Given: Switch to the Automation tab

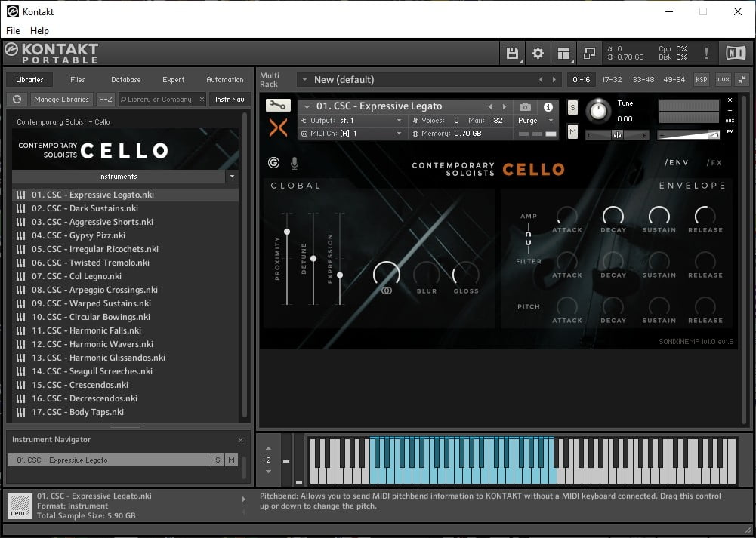Looking at the screenshot, I should pos(225,80).
